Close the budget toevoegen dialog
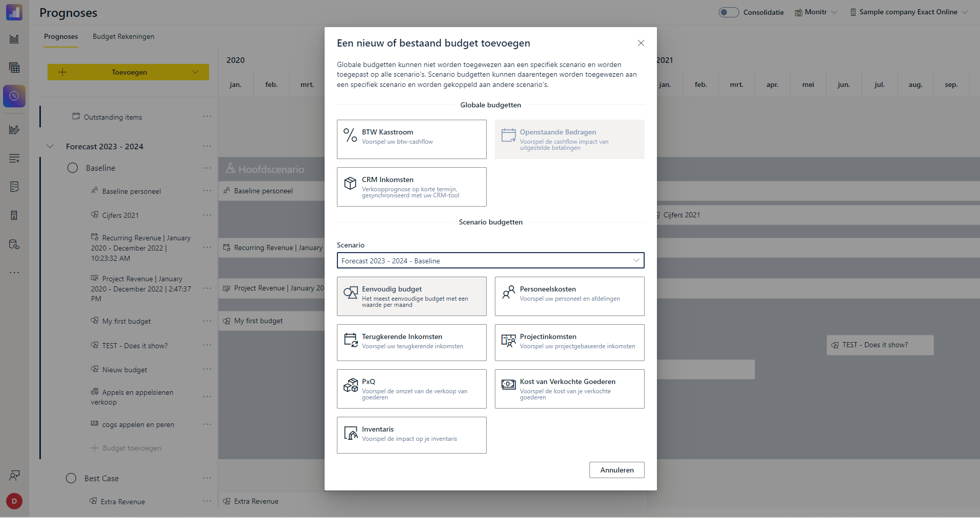 pyautogui.click(x=641, y=43)
